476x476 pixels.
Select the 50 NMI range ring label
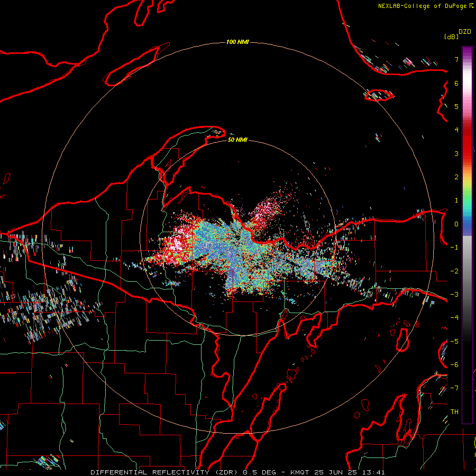tap(237, 140)
